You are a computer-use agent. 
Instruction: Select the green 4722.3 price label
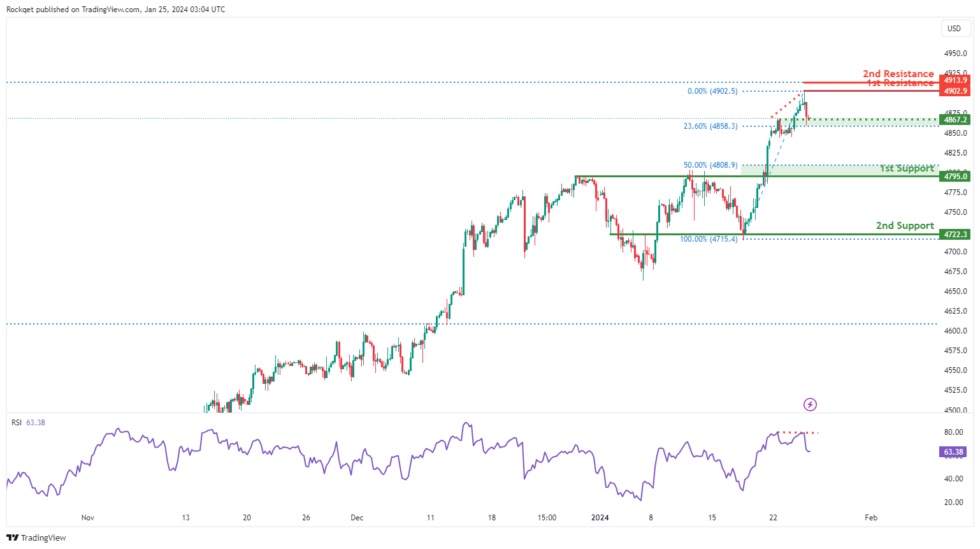coord(956,235)
